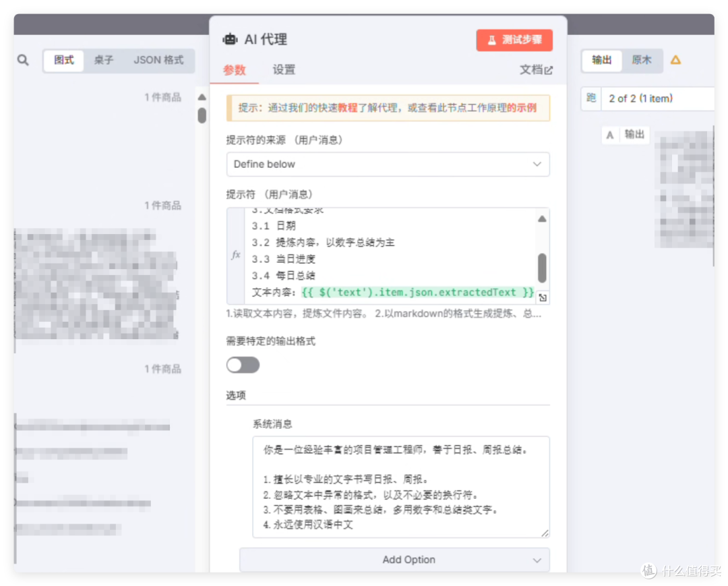728x586 pixels.
Task: Click the extractedText expression in prompt field
Action: pyautogui.click(x=417, y=293)
